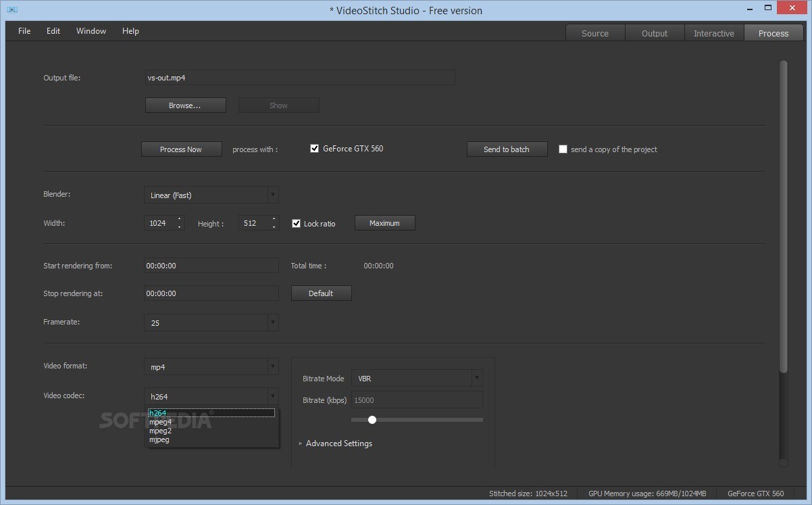
Task: Click the Video codec combo box arrow
Action: tap(273, 397)
